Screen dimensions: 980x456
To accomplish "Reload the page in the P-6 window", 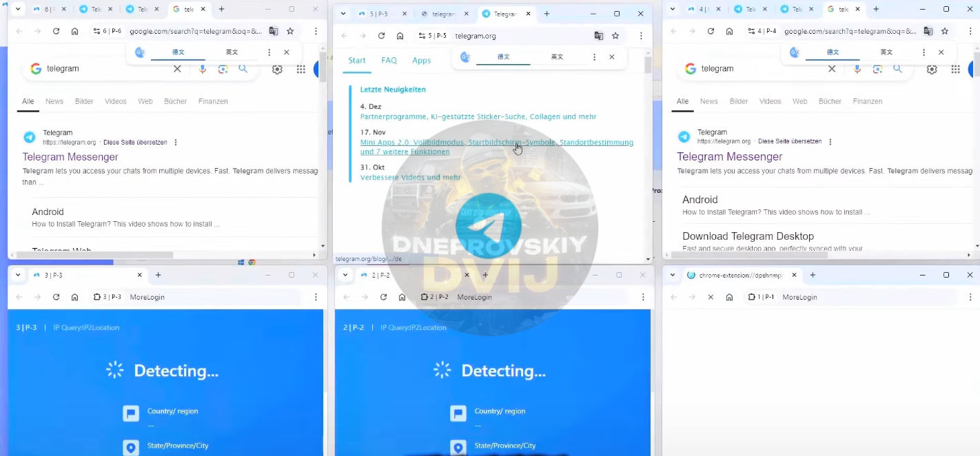I will tap(56, 31).
